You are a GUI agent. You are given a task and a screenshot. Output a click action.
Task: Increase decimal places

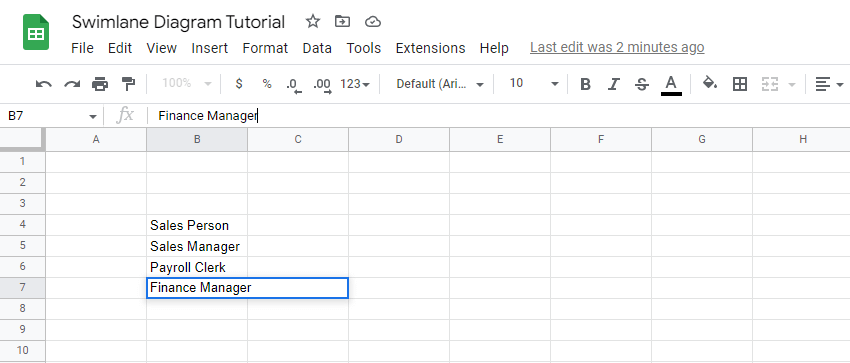pos(323,85)
